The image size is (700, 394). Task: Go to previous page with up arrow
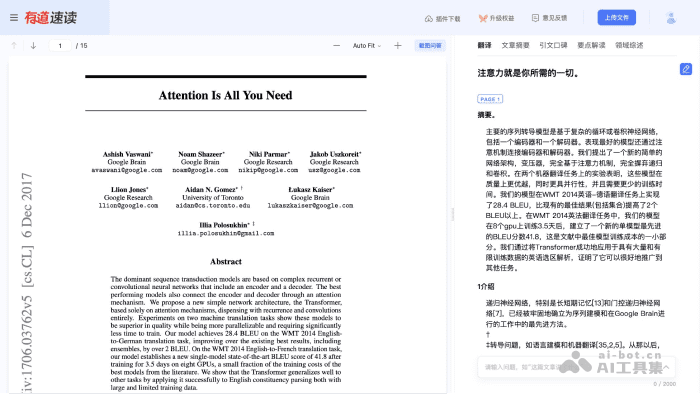pos(14,46)
